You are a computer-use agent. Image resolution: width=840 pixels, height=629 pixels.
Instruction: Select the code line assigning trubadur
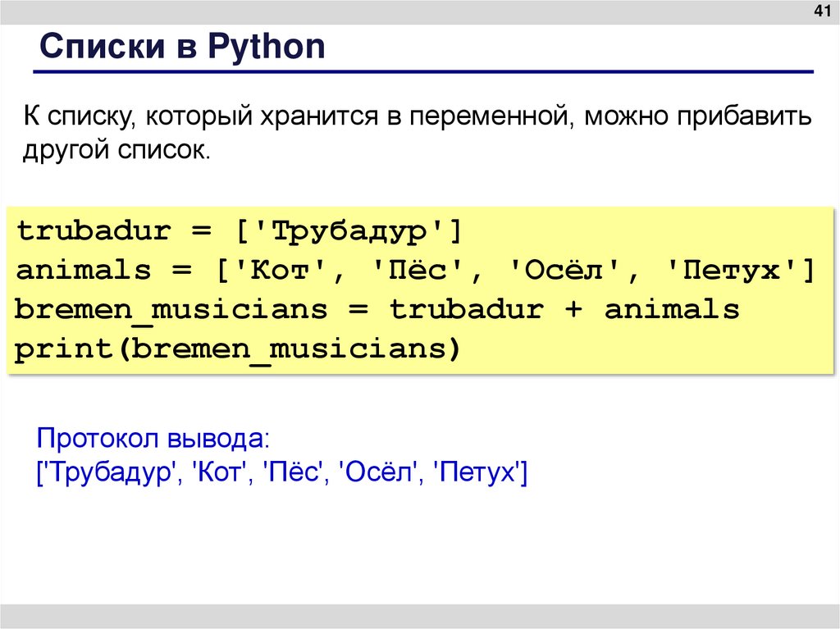[240, 230]
